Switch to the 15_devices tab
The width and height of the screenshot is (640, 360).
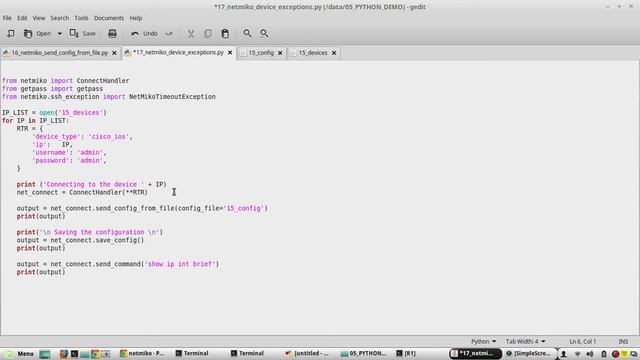[313, 53]
